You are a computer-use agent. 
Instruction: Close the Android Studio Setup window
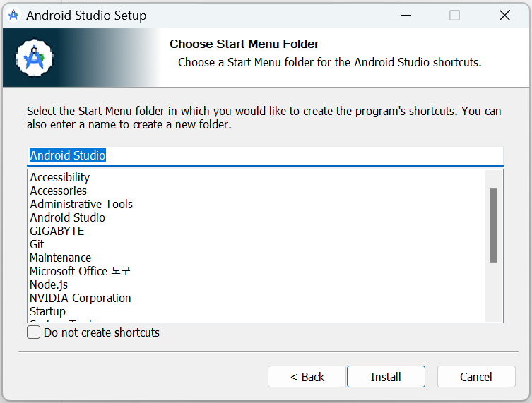click(504, 16)
